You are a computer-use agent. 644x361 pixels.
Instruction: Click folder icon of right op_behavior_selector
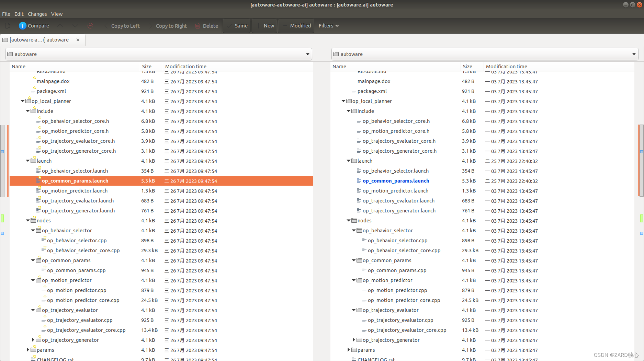(359, 230)
